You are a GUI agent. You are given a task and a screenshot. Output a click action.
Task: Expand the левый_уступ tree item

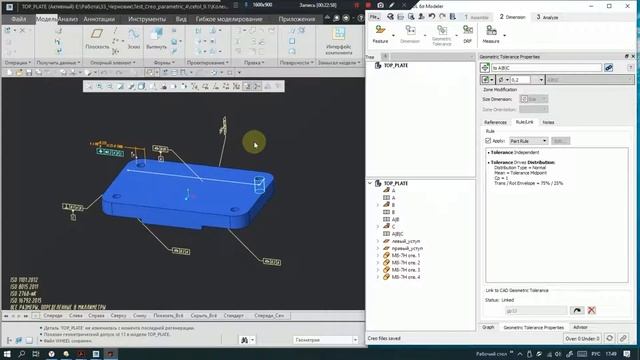coord(378,241)
